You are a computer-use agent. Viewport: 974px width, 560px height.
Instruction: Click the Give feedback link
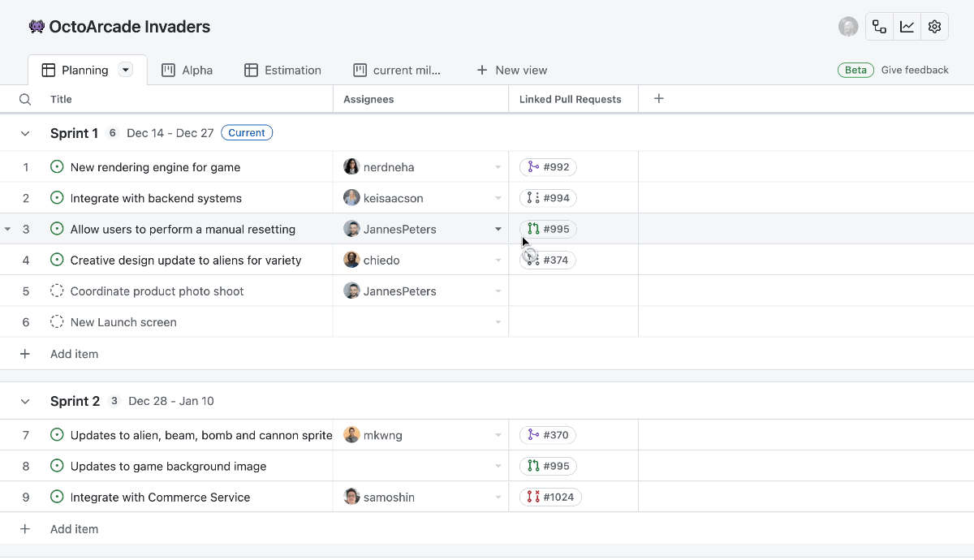point(915,70)
